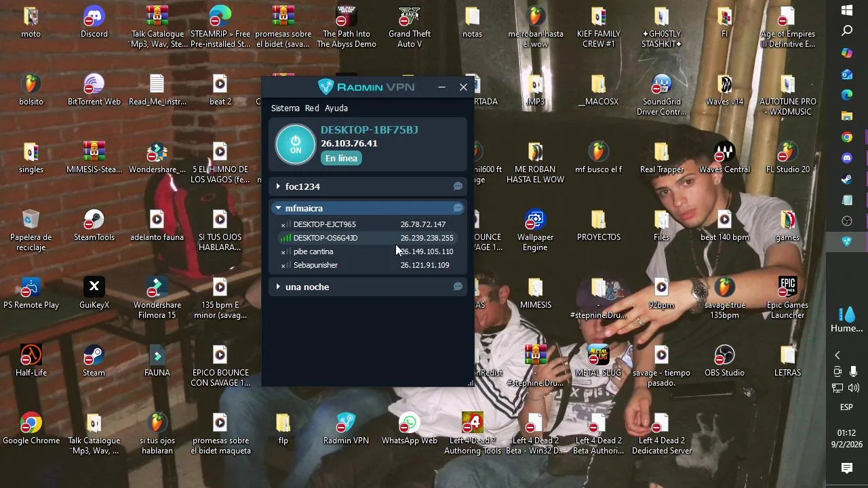Select own IP address 26.103.76.41
The image size is (868, 488).
(349, 143)
